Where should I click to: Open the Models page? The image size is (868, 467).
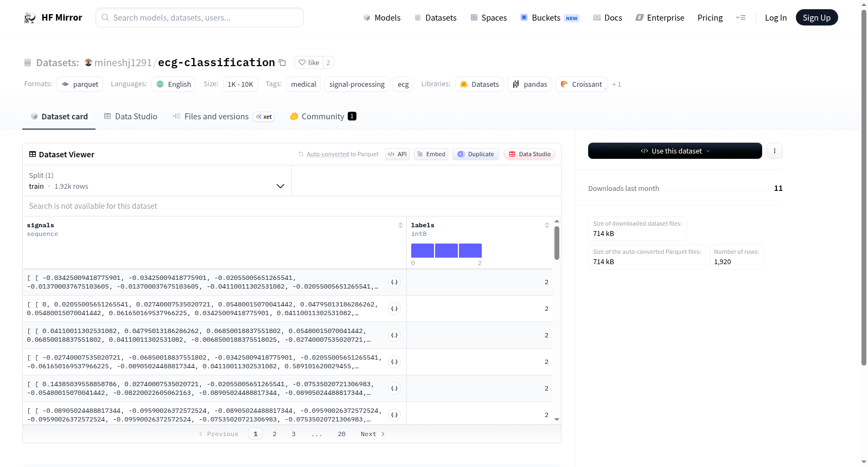click(x=382, y=17)
